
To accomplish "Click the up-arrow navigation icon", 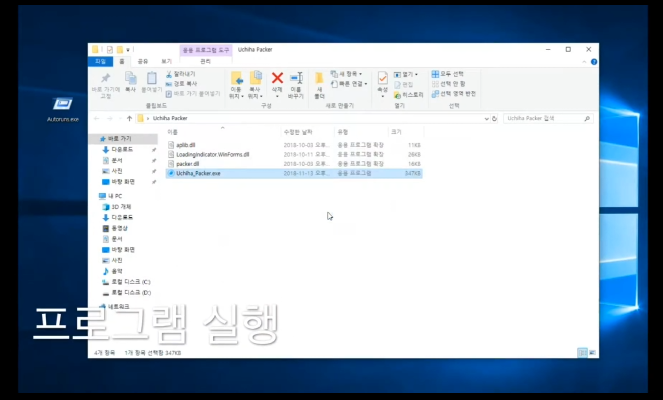I will pos(125,118).
